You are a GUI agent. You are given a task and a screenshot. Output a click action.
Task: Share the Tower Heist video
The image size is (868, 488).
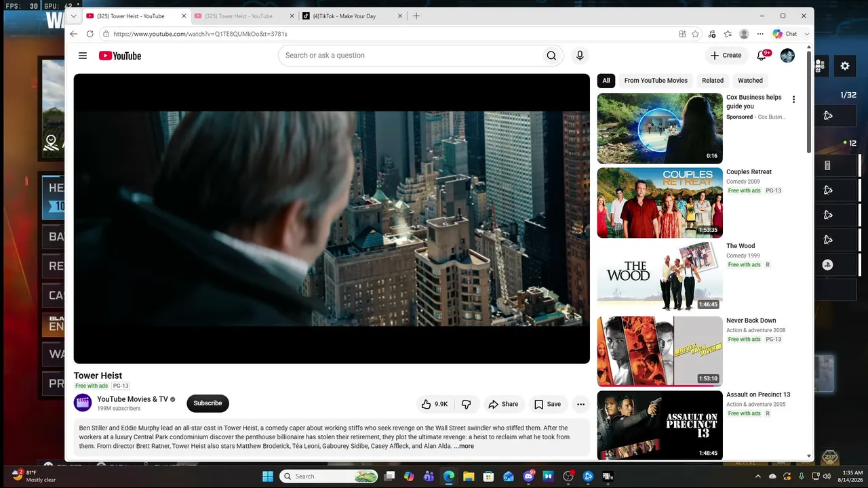[x=503, y=404]
